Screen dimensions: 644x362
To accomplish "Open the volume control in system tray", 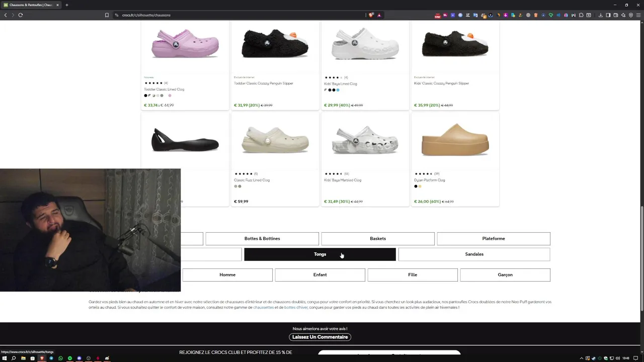I will [x=619, y=358].
